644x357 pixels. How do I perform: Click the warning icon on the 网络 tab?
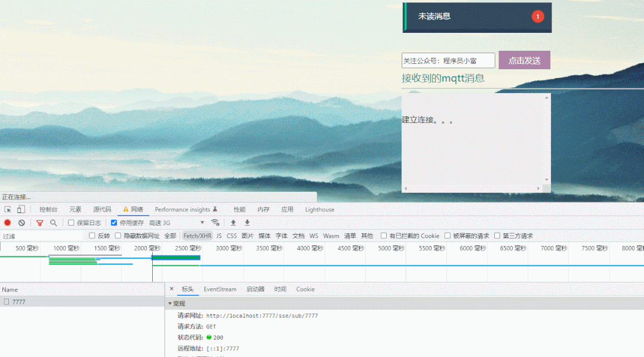[x=125, y=210]
